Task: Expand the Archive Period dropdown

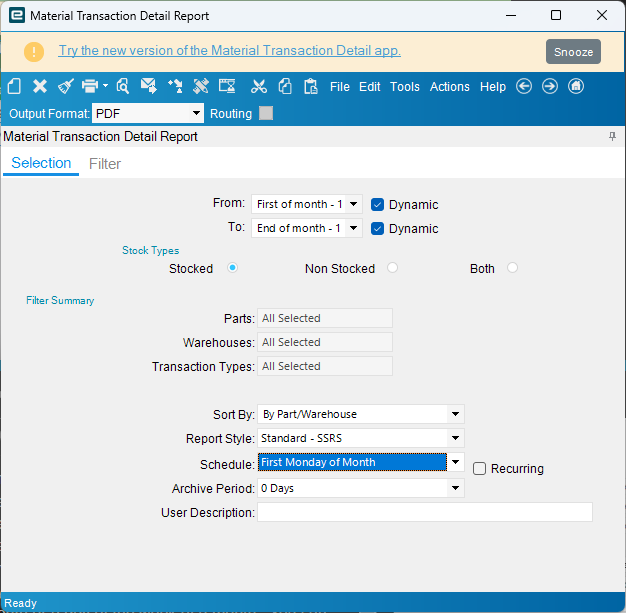Action: [455, 488]
